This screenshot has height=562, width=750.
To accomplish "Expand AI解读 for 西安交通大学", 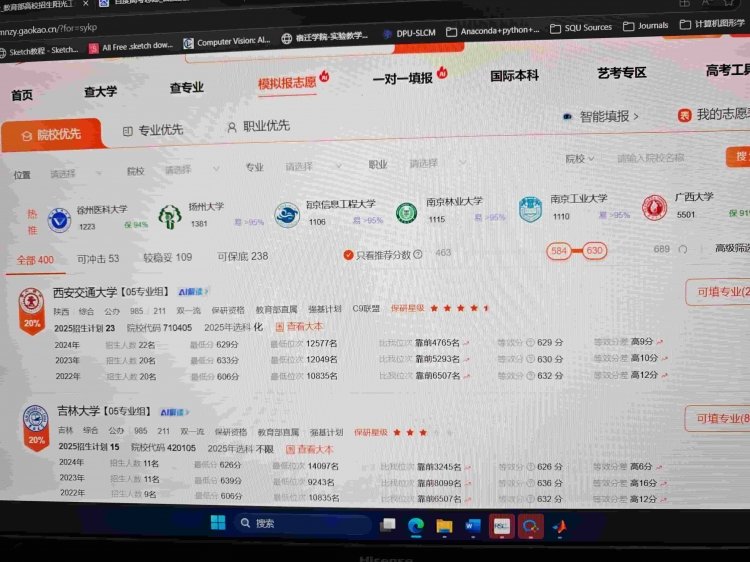I will (x=193, y=291).
